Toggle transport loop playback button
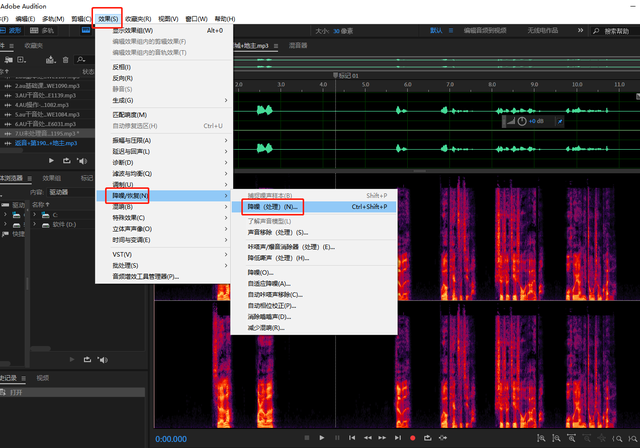This screenshot has height=448, width=640. click(x=427, y=437)
